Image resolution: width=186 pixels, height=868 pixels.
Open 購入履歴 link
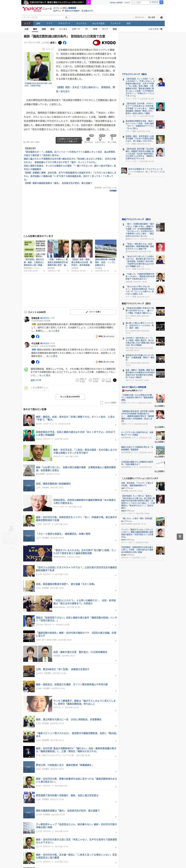click(x=152, y=18)
